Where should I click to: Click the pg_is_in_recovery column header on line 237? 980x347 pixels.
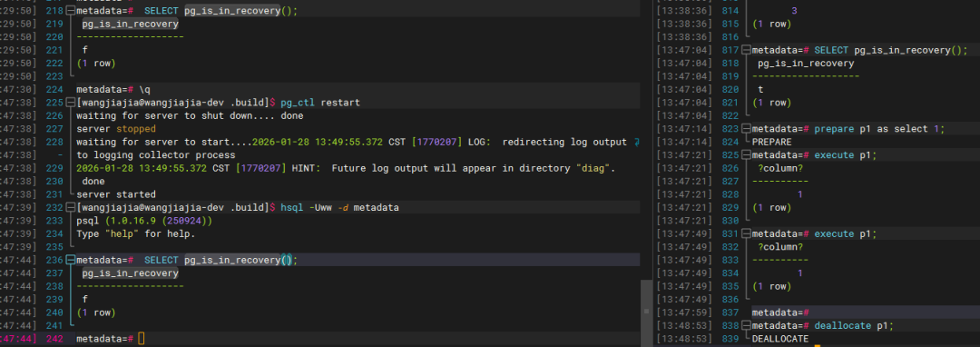(x=130, y=273)
